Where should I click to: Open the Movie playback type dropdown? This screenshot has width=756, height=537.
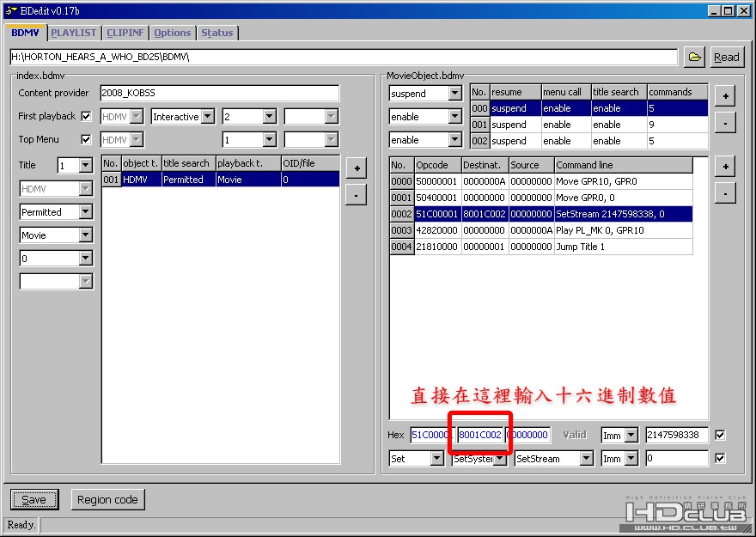pyautogui.click(x=85, y=235)
